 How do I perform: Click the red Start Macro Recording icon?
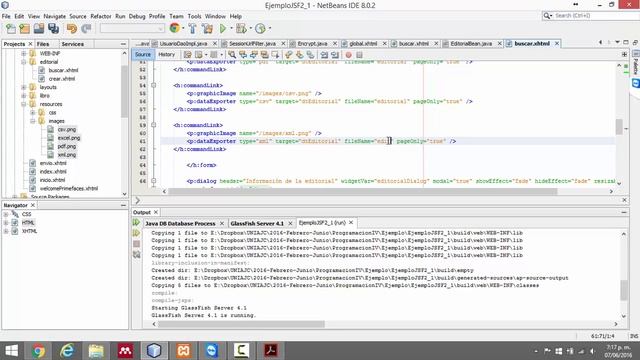coord(349,55)
